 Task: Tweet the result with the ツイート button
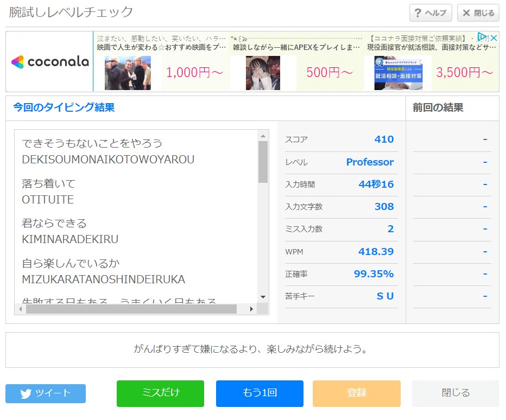pos(46,393)
